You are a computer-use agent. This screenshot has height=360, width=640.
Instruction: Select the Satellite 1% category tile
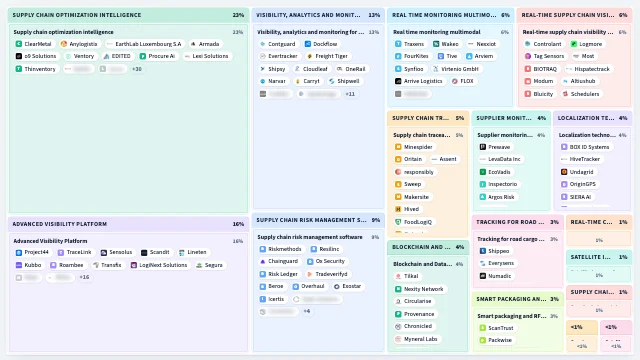[599, 266]
